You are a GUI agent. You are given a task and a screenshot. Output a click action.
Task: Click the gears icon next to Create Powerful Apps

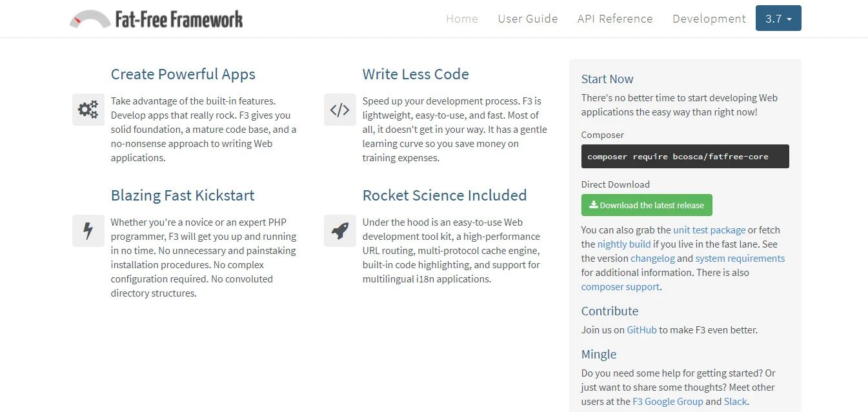click(x=88, y=110)
